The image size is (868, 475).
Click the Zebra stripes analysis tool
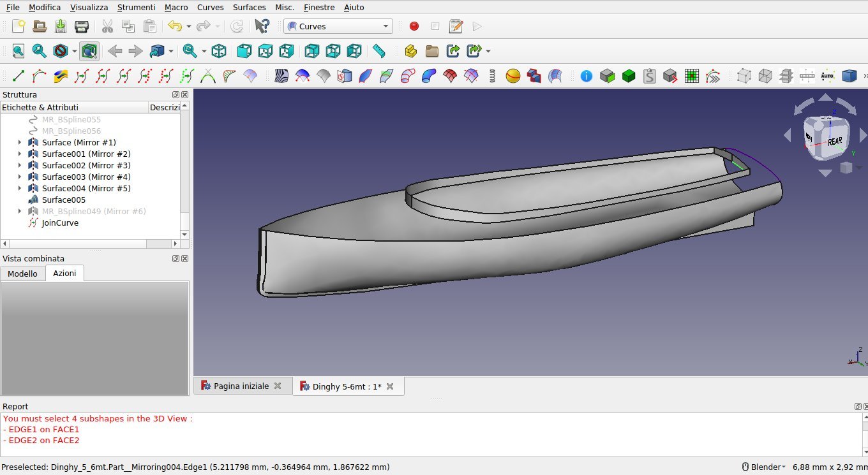coord(281,76)
